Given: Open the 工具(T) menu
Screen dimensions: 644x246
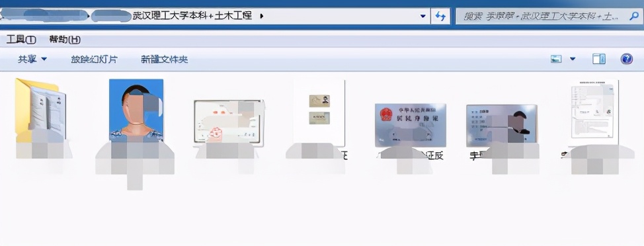Looking at the screenshot, I should tap(21, 40).
